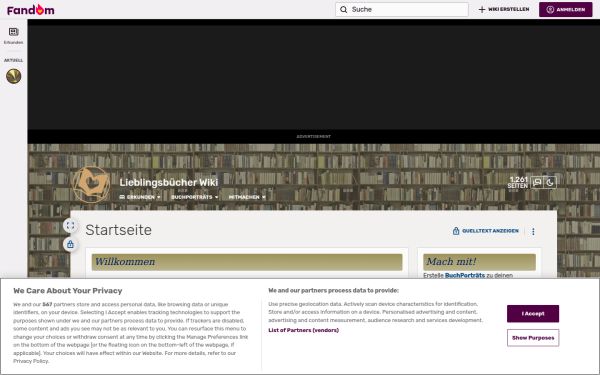
Task: Accept cookies with I Accept button
Action: coord(533,314)
